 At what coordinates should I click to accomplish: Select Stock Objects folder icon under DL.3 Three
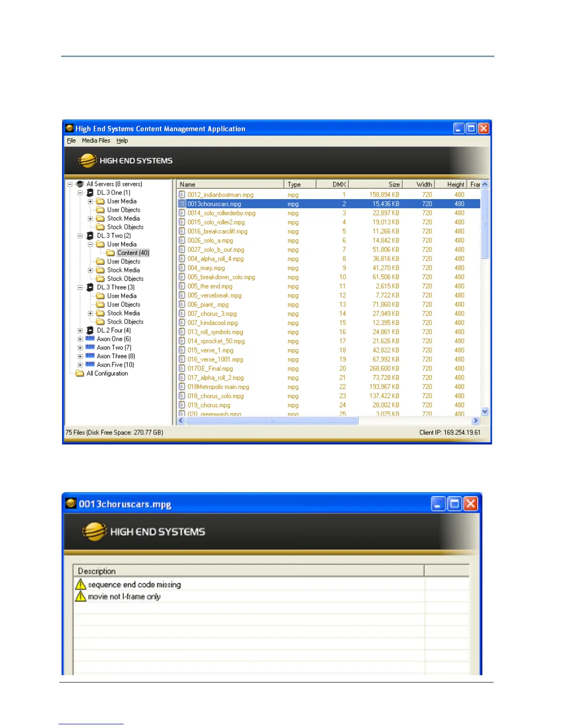[100, 322]
